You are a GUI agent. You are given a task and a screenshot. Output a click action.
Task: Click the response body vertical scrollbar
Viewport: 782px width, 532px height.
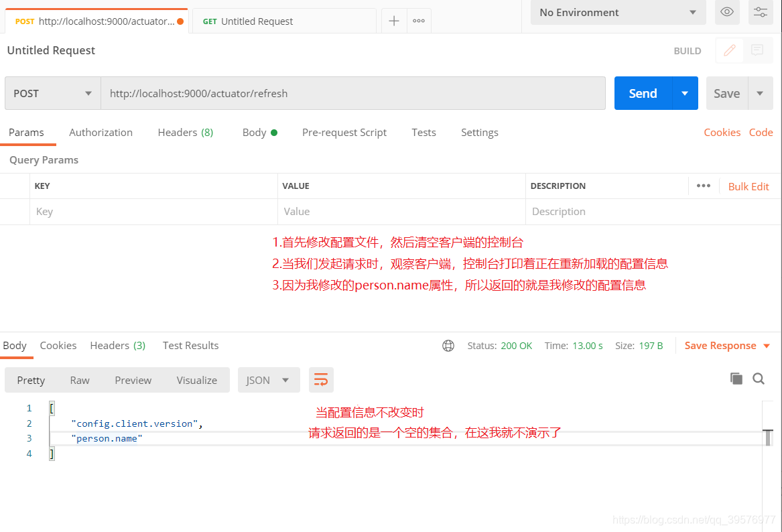pos(768,438)
